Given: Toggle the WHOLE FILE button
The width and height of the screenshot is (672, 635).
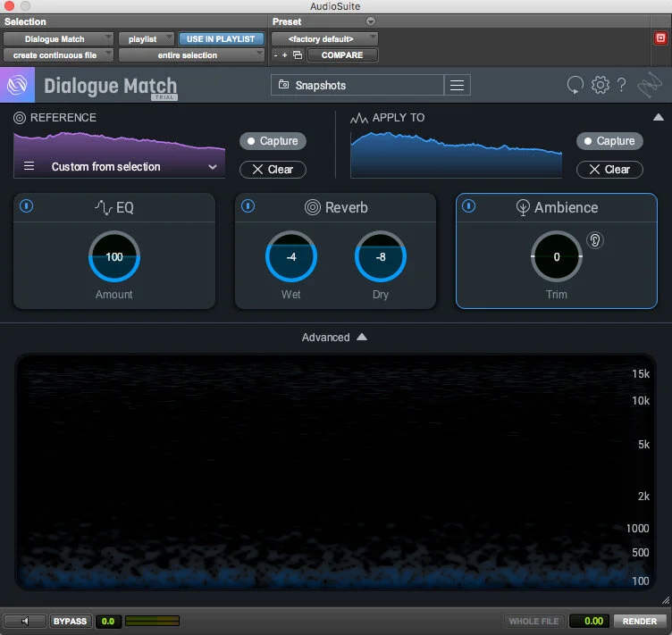Looking at the screenshot, I should click(533, 621).
